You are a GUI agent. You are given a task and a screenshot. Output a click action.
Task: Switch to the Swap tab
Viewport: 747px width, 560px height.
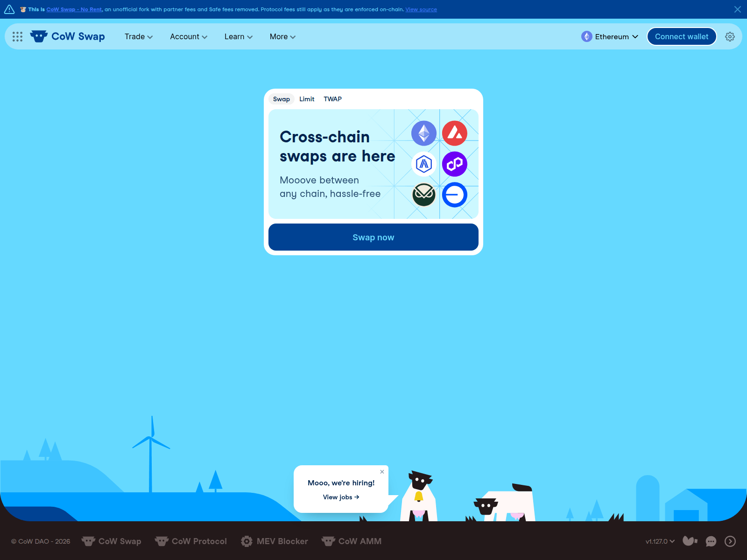pyautogui.click(x=282, y=99)
